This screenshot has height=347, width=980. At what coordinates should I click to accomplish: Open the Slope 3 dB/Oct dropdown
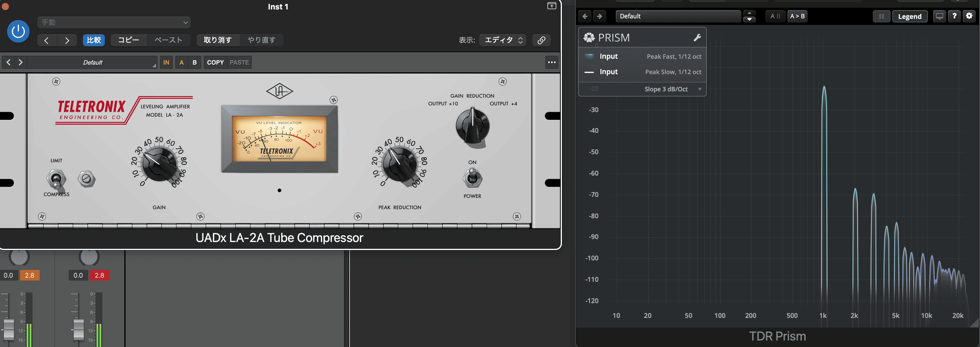click(671, 89)
